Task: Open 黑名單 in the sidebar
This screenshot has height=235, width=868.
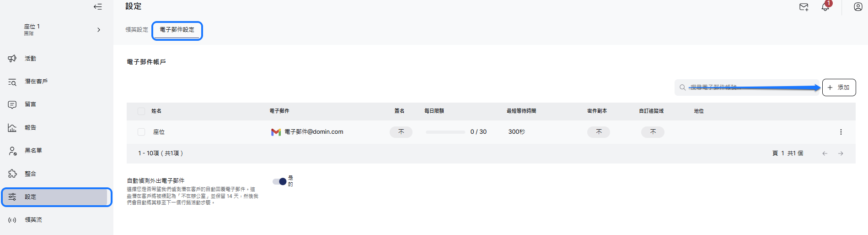Action: point(33,151)
